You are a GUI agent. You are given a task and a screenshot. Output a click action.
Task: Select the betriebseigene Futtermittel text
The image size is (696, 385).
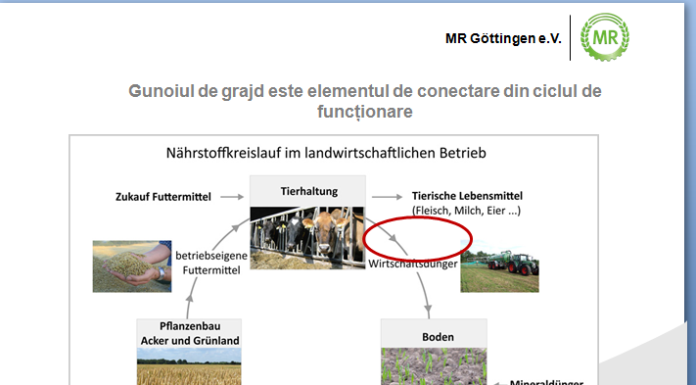(211, 263)
